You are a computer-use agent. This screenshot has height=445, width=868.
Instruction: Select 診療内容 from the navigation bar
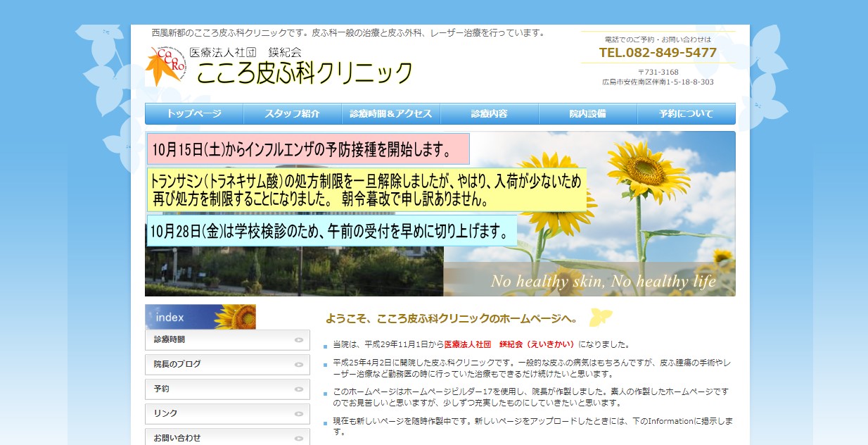490,114
